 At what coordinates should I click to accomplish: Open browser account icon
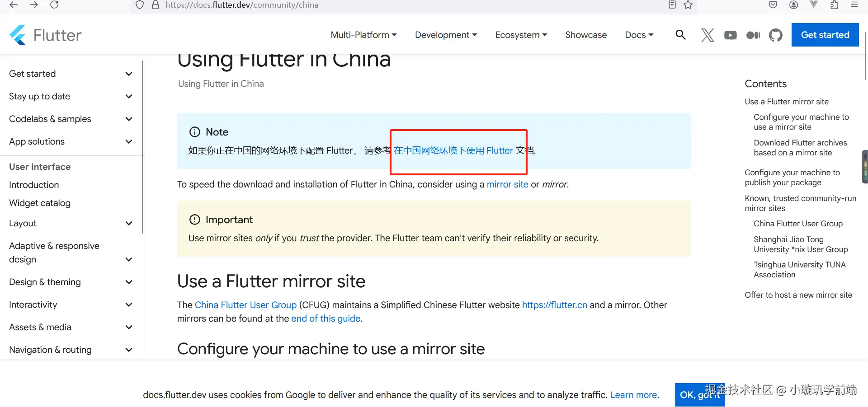pyautogui.click(x=793, y=5)
